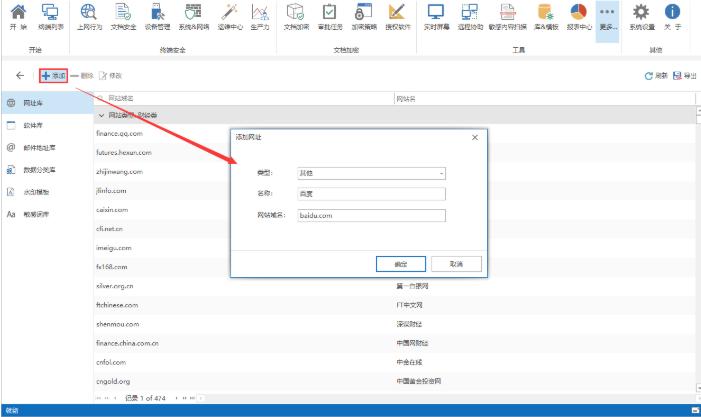Collapse the 网站类型 group row

[100, 115]
